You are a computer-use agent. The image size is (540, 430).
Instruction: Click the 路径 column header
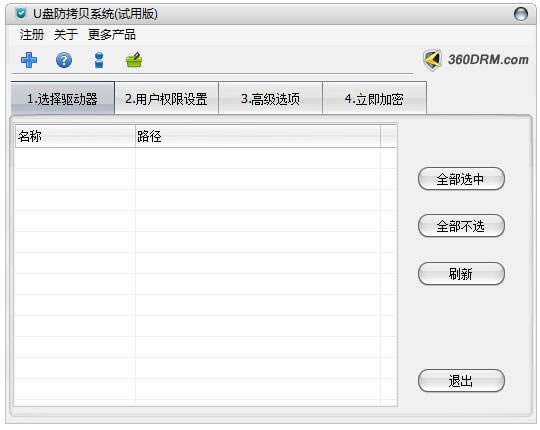pos(258,136)
